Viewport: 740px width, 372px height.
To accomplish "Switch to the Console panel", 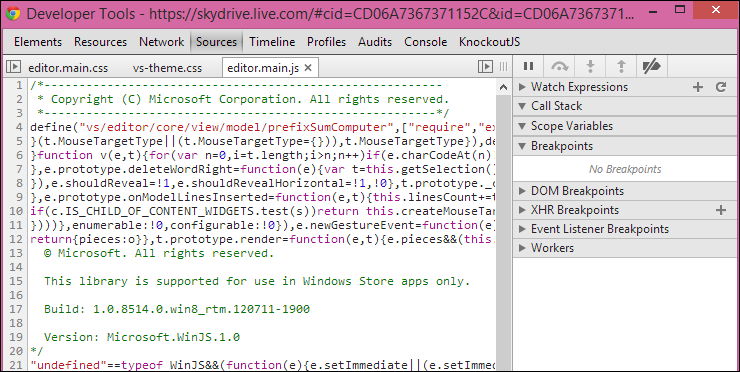I will point(426,42).
